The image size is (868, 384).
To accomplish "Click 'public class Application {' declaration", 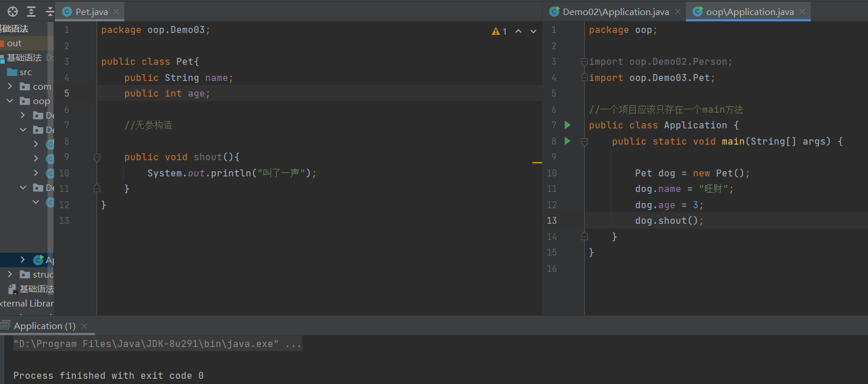I will coord(664,125).
